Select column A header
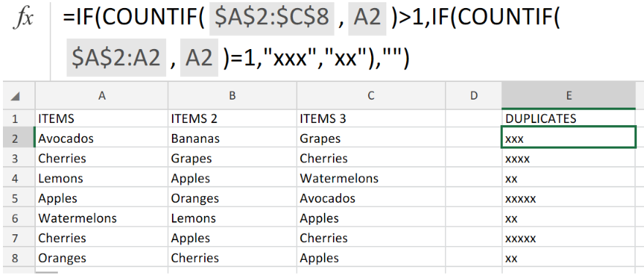Viewport: 644px width, 276px height. (x=102, y=96)
